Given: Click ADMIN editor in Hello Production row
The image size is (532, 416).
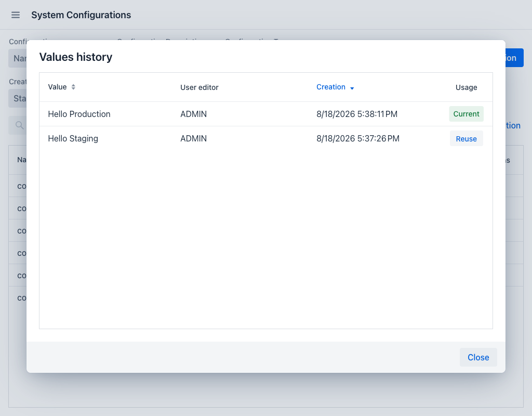Looking at the screenshot, I should [x=193, y=114].
